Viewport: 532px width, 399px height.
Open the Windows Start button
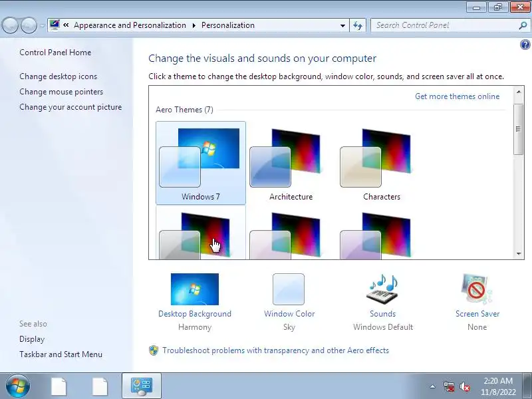coord(18,386)
